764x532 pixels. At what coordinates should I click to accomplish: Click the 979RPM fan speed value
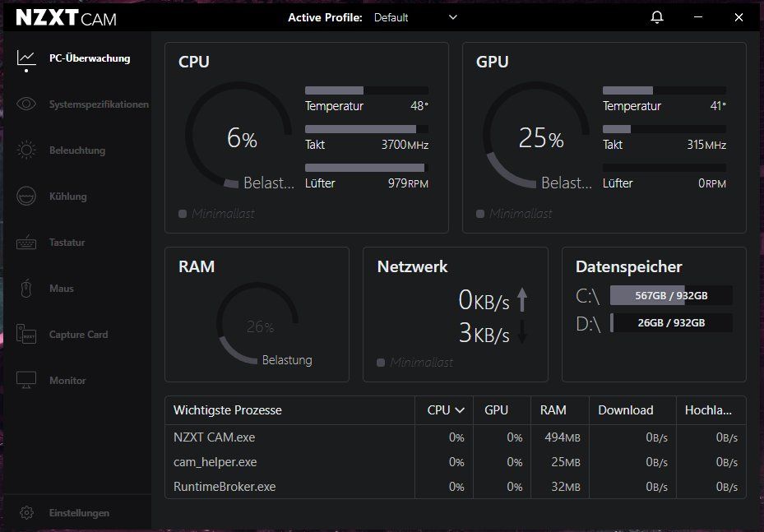tap(408, 183)
